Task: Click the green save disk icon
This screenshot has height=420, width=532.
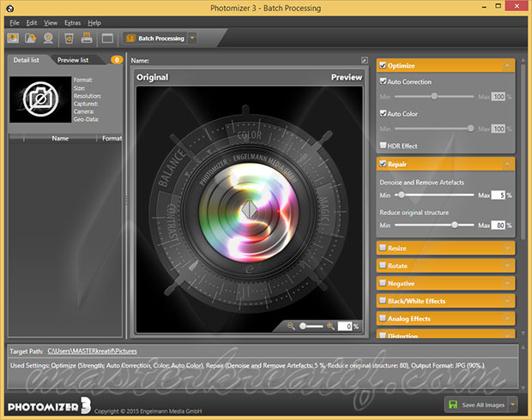Action: [x=453, y=405]
